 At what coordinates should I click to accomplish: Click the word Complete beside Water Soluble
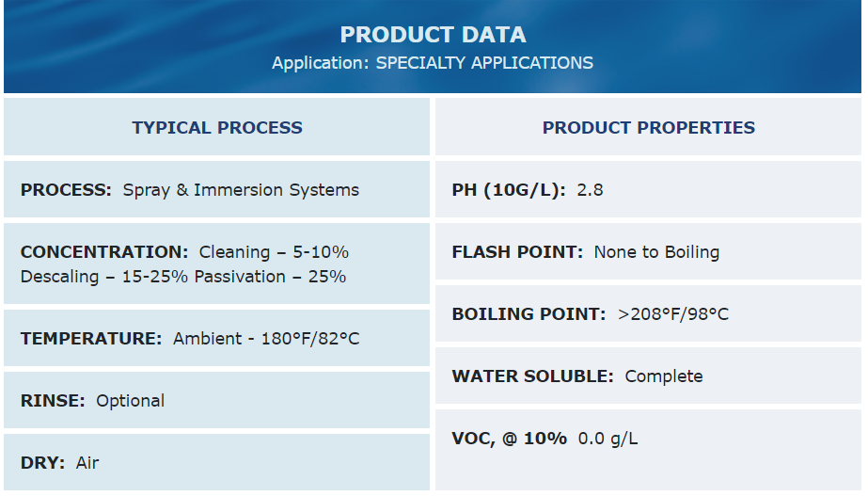pos(664,376)
